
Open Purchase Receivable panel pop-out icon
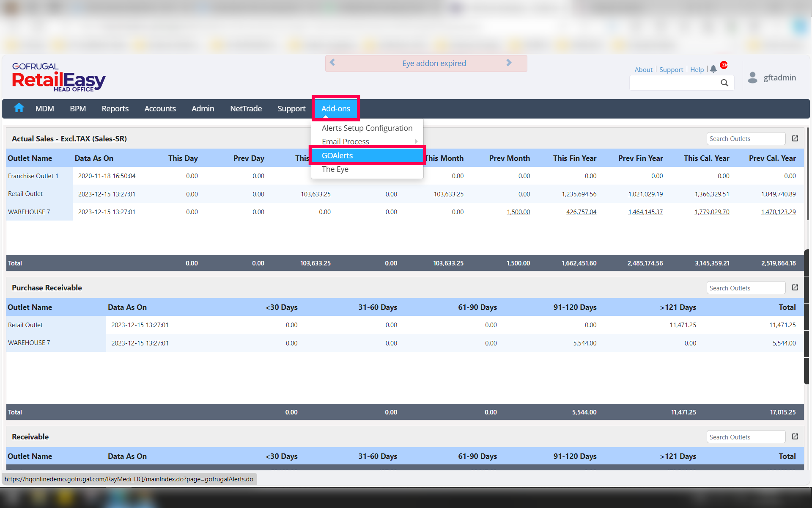point(795,287)
